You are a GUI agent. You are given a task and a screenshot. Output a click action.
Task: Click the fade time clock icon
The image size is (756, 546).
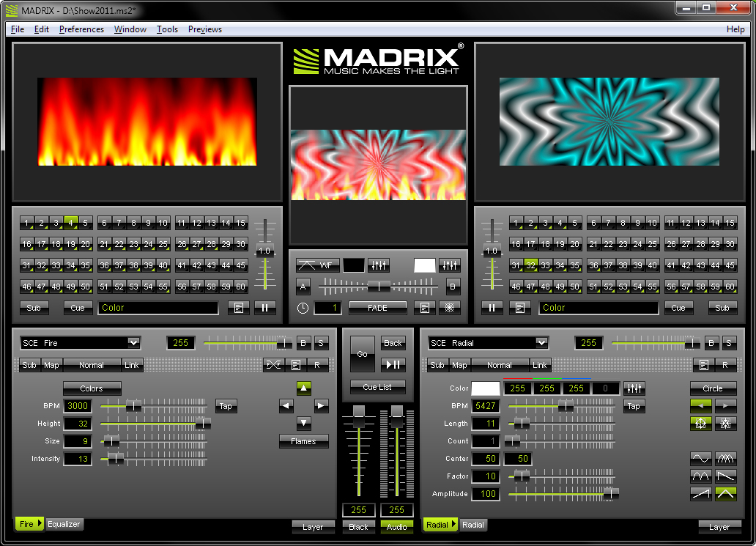coord(303,308)
